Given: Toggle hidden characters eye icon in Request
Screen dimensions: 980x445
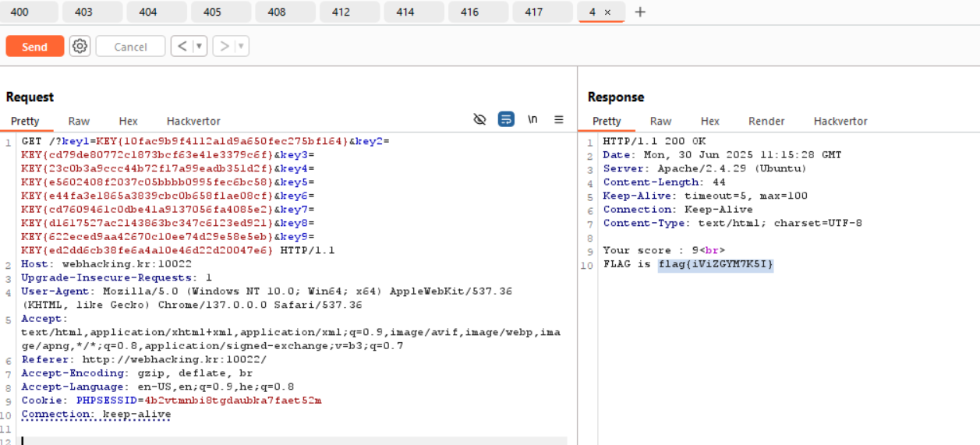Looking at the screenshot, I should pos(479,119).
